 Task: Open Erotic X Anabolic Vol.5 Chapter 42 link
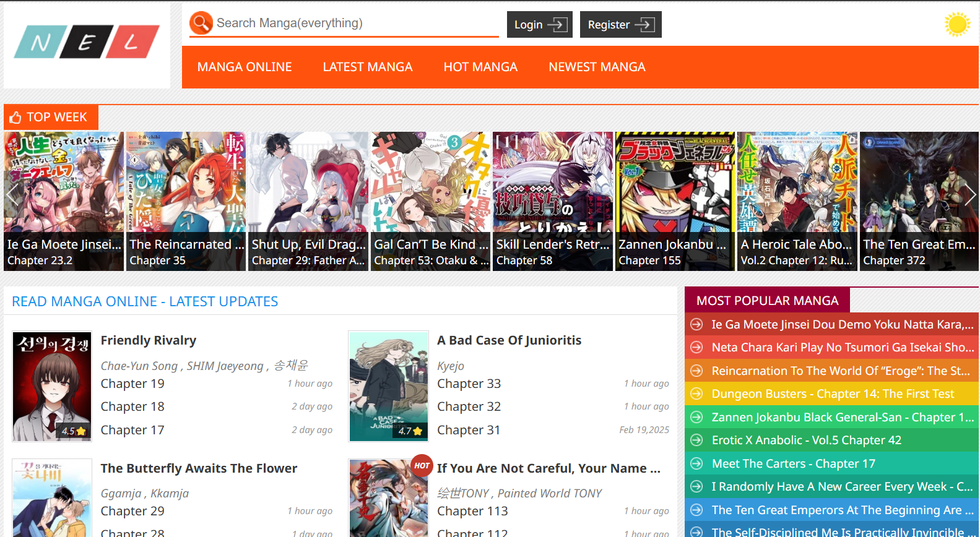point(806,440)
